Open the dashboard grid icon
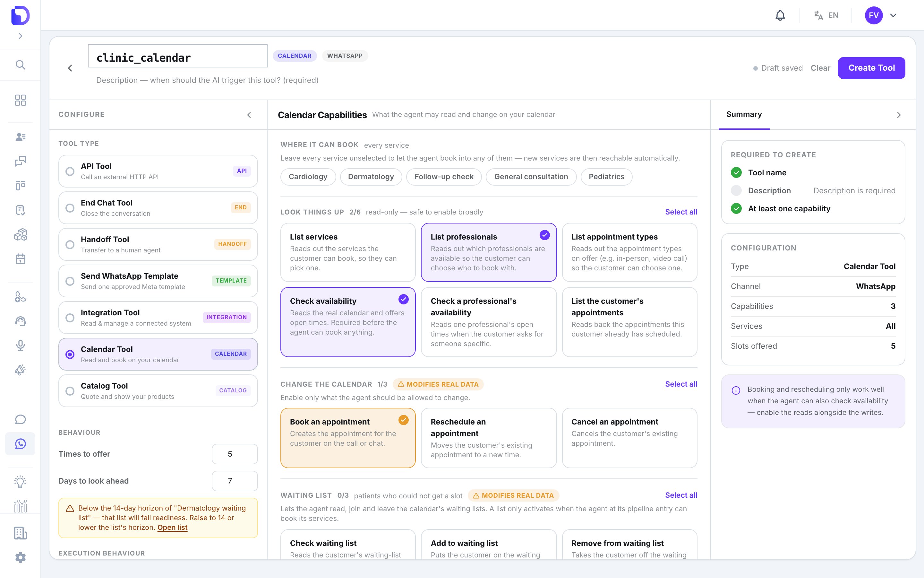 [x=20, y=100]
